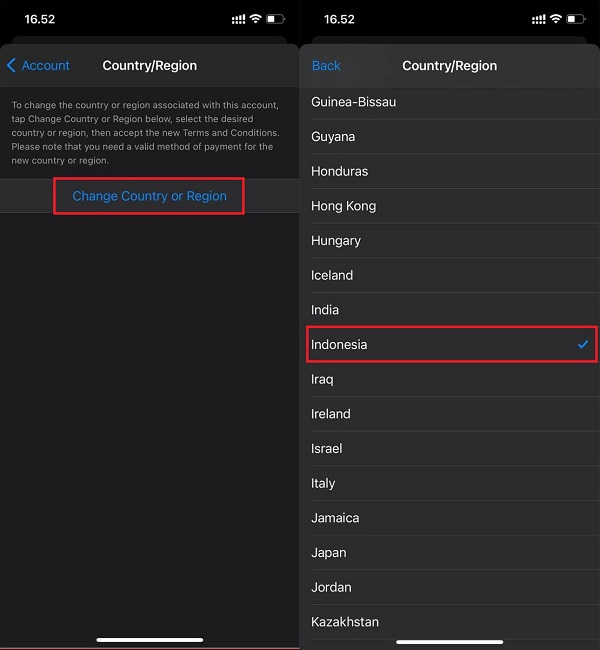Choose Italy from the region list
Screen dimensions: 600x650
(x=323, y=483)
